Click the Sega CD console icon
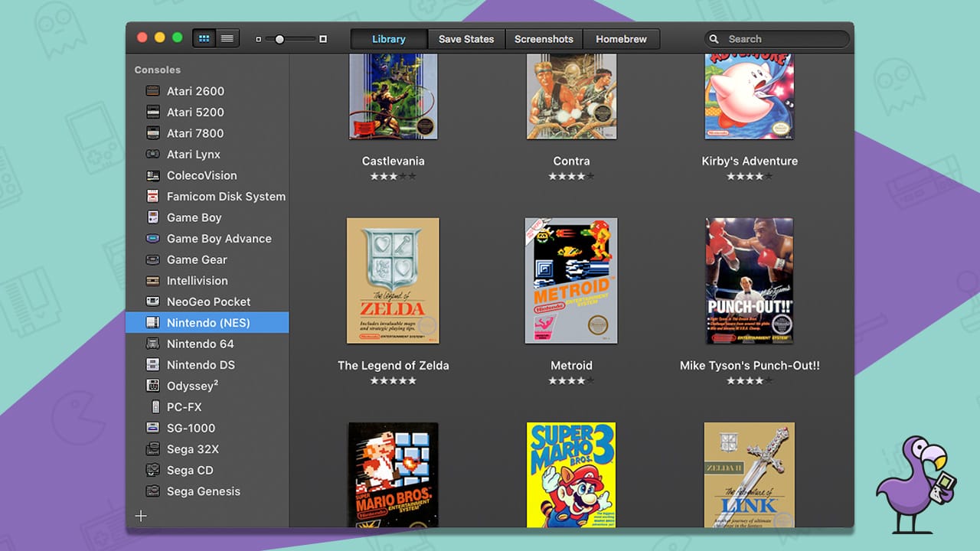Viewport: 980px width, 551px height. 152,470
